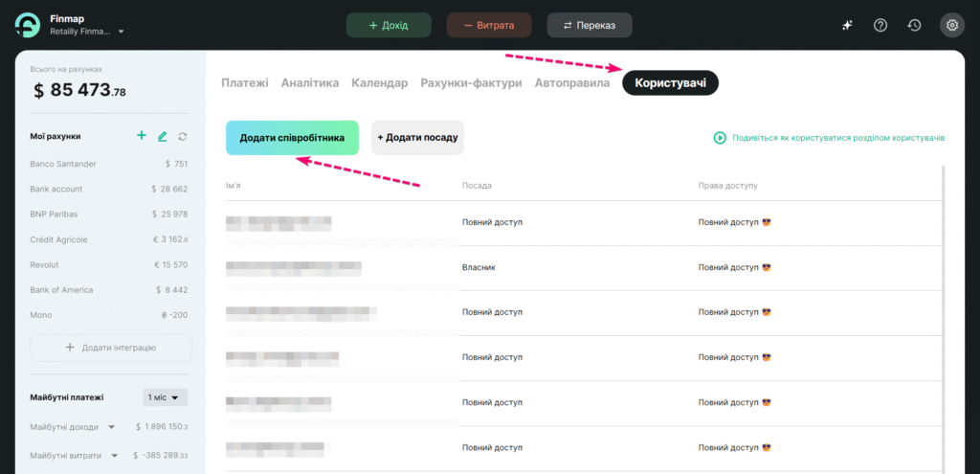This screenshot has width=980, height=474.
Task: Expand the Майбутні витрати section
Action: (111, 456)
